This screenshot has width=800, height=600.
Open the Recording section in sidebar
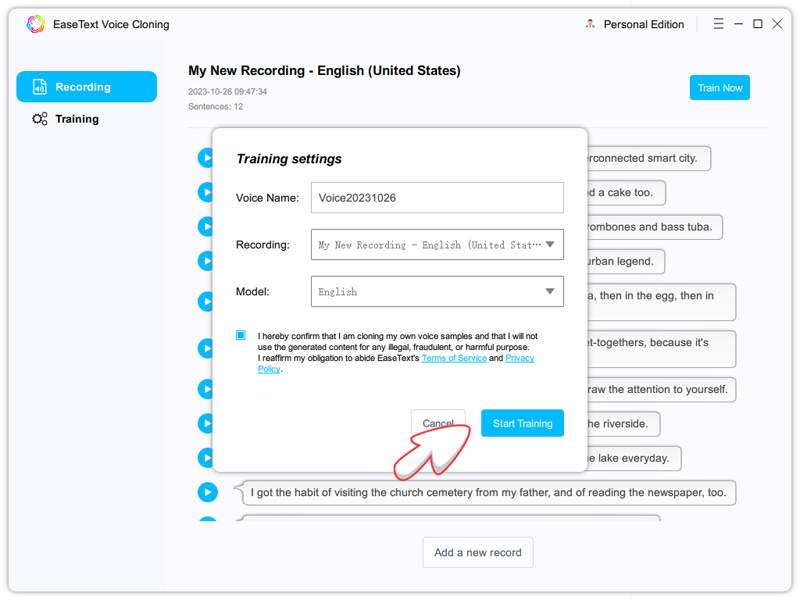pos(87,87)
